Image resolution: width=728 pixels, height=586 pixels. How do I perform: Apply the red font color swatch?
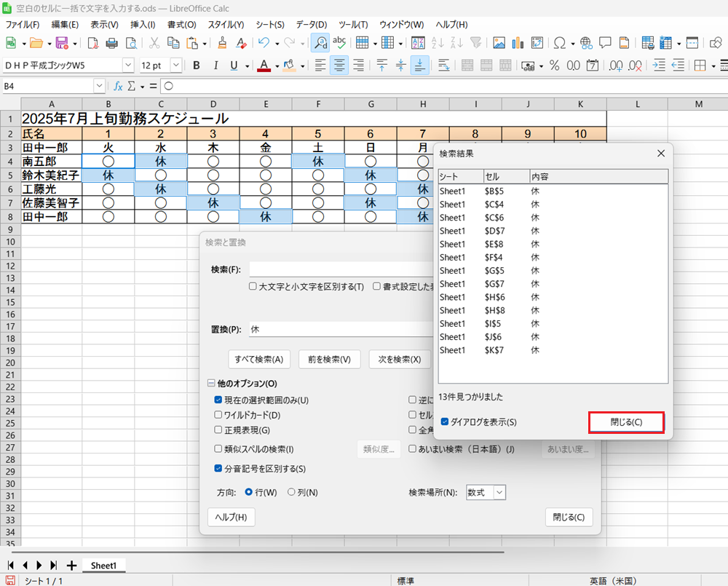(x=264, y=66)
